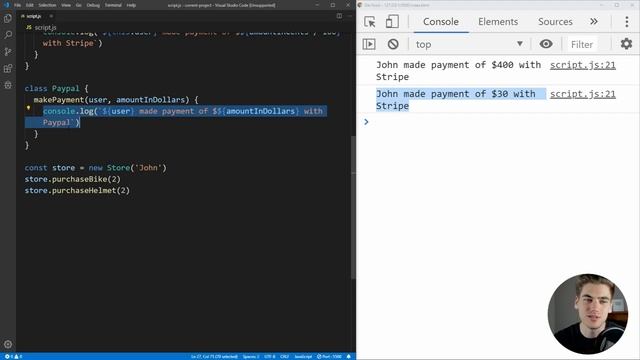This screenshot has height=360, width=640.
Task: Switch to the Console tab
Action: point(441,22)
